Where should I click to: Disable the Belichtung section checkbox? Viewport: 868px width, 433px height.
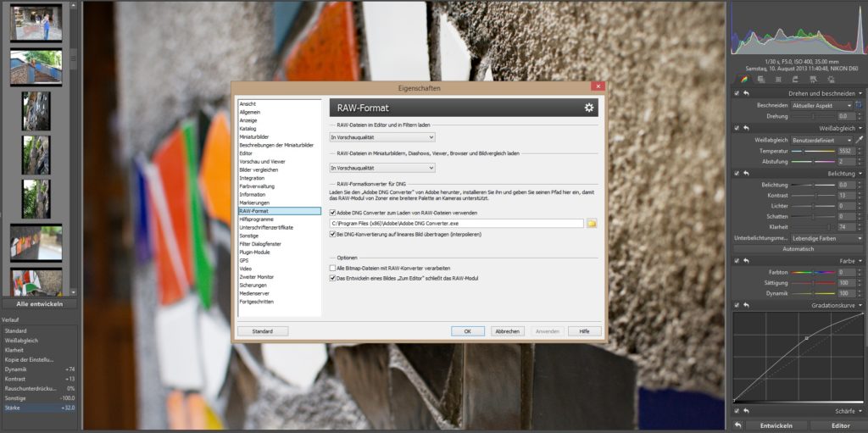pyautogui.click(x=737, y=174)
